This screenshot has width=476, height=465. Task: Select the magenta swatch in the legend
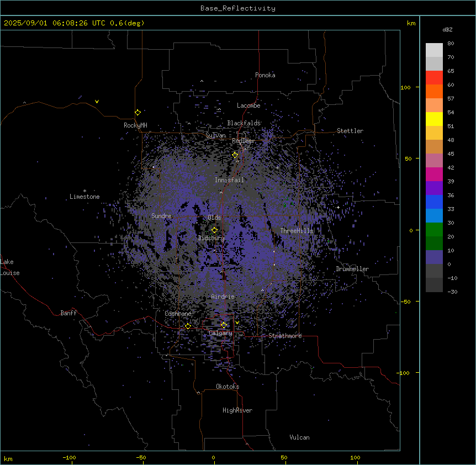coord(434,174)
